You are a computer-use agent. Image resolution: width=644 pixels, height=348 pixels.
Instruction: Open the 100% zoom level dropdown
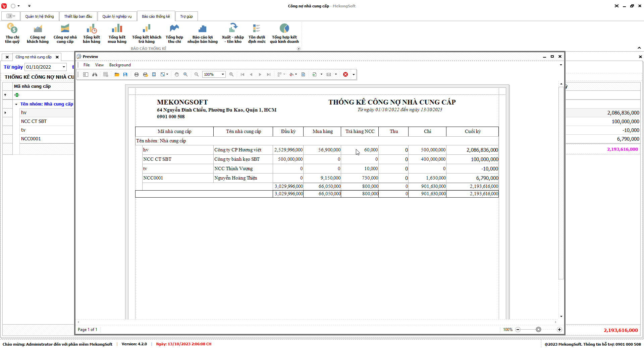[x=223, y=74]
